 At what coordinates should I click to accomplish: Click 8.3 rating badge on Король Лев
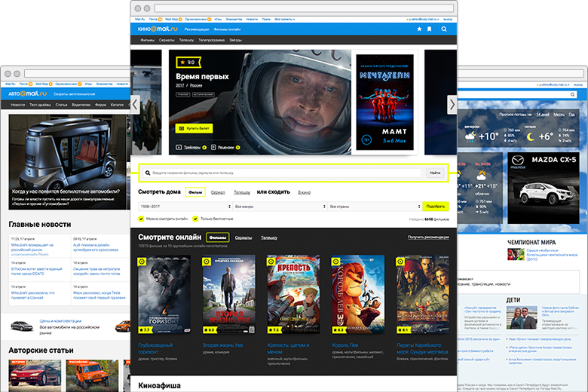click(x=338, y=329)
